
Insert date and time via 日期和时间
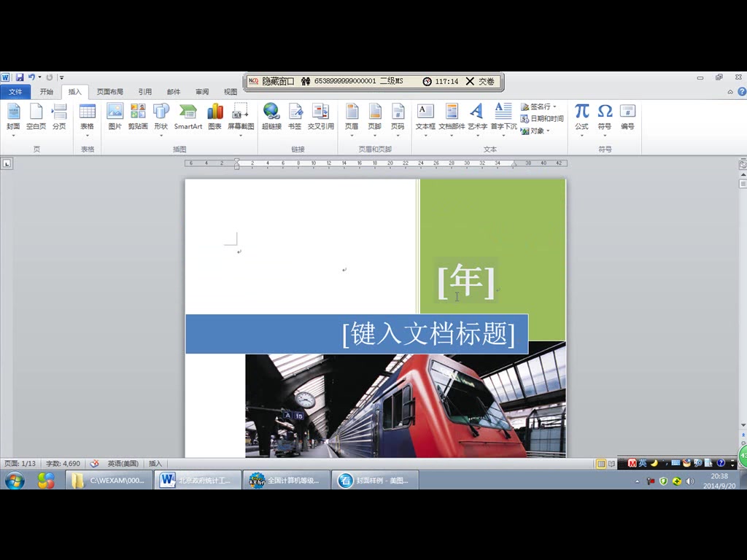pos(541,117)
